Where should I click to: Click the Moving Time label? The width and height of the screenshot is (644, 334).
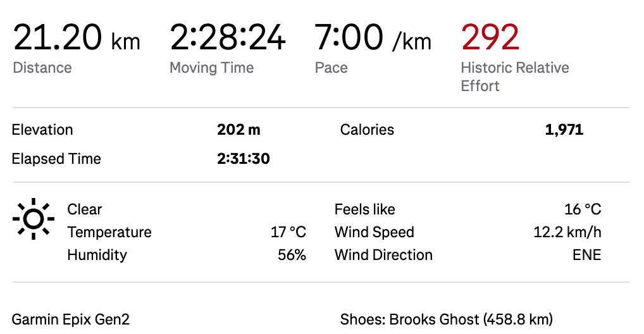(x=211, y=68)
